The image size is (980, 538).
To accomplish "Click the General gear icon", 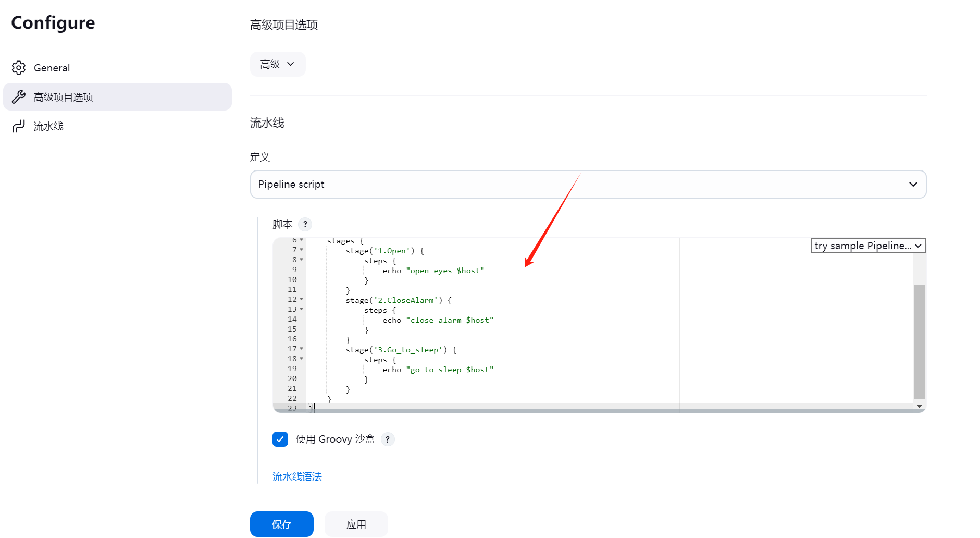I will (19, 68).
